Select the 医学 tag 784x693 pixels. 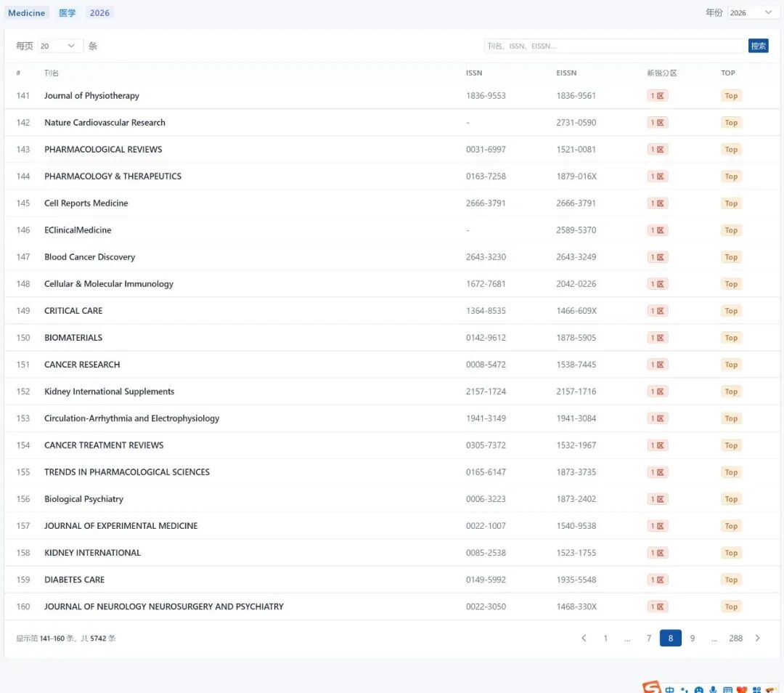pos(68,13)
